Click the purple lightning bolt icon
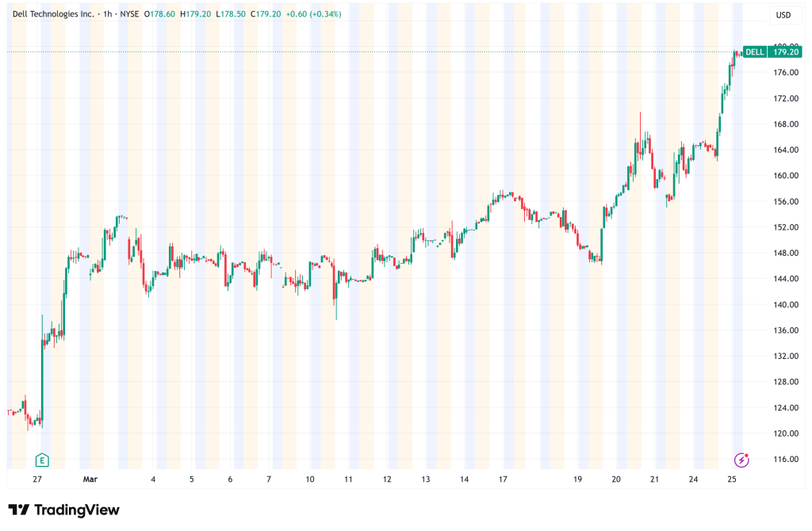 point(741,460)
